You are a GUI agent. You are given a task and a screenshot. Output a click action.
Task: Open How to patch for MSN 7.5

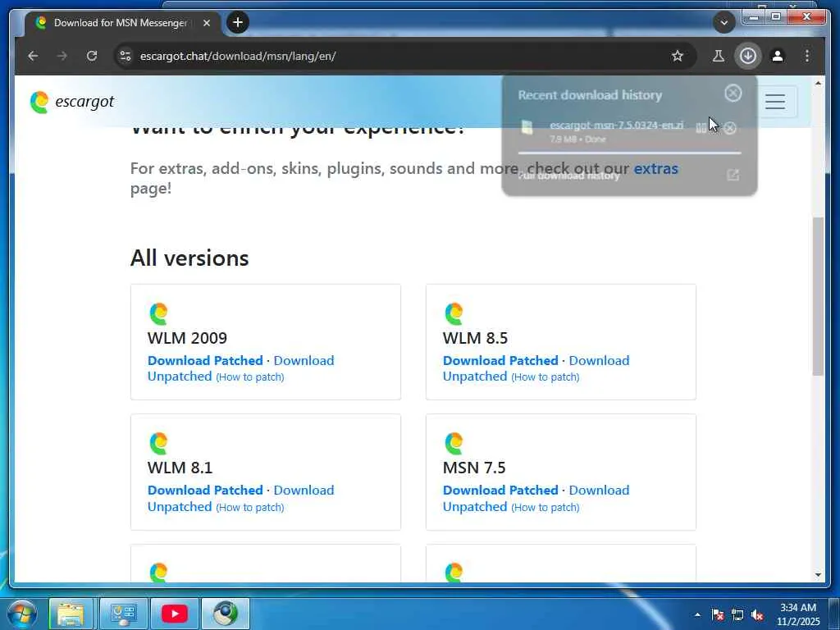[546, 507]
